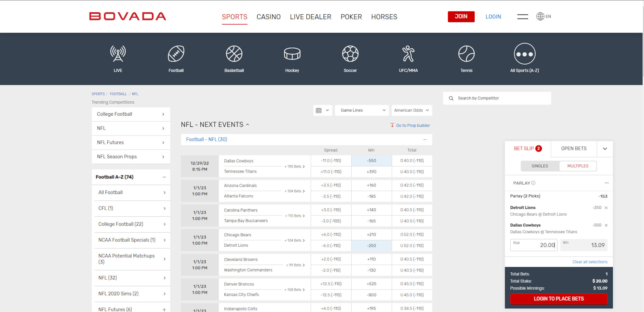
Task: Click Clear all selections link
Action: (x=590, y=262)
